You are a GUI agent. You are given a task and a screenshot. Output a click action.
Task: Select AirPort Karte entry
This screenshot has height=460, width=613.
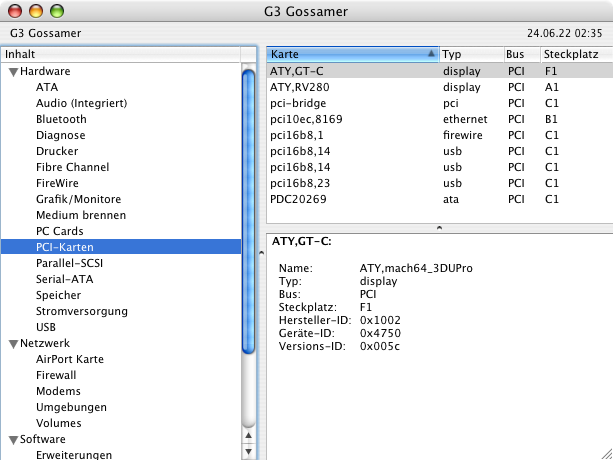tap(70, 360)
